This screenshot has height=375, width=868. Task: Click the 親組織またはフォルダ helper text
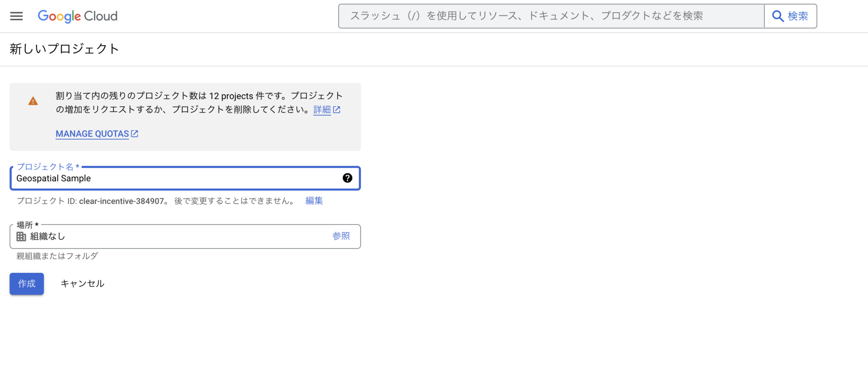[x=57, y=256]
